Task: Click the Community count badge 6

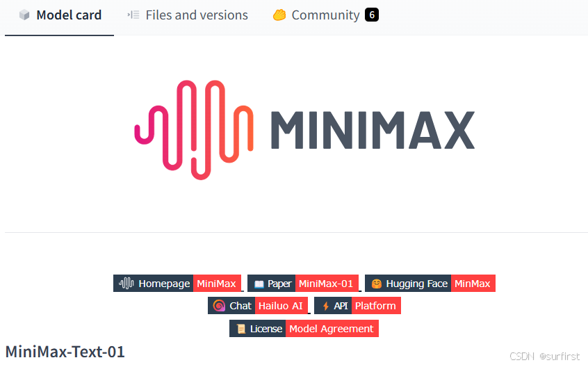Action: pyautogui.click(x=372, y=15)
